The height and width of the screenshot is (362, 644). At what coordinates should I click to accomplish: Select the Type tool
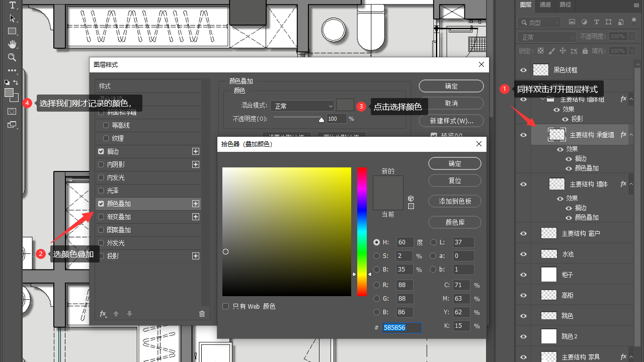tap(12, 6)
